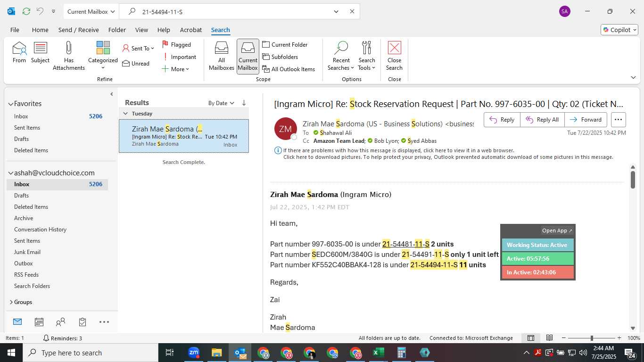Set search scope to Current Mailbox
This screenshot has height=362, width=644.
(x=248, y=56)
